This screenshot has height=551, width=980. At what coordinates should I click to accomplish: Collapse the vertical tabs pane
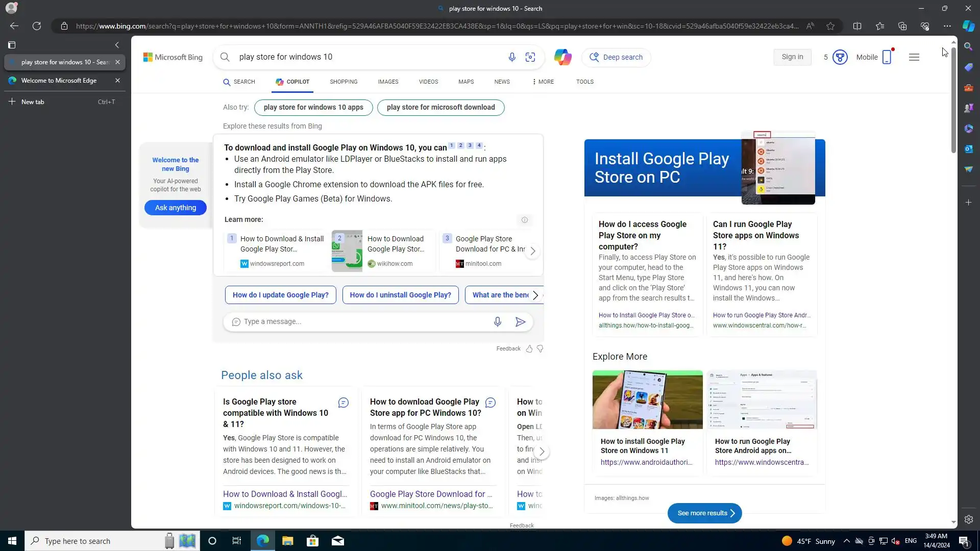117,45
